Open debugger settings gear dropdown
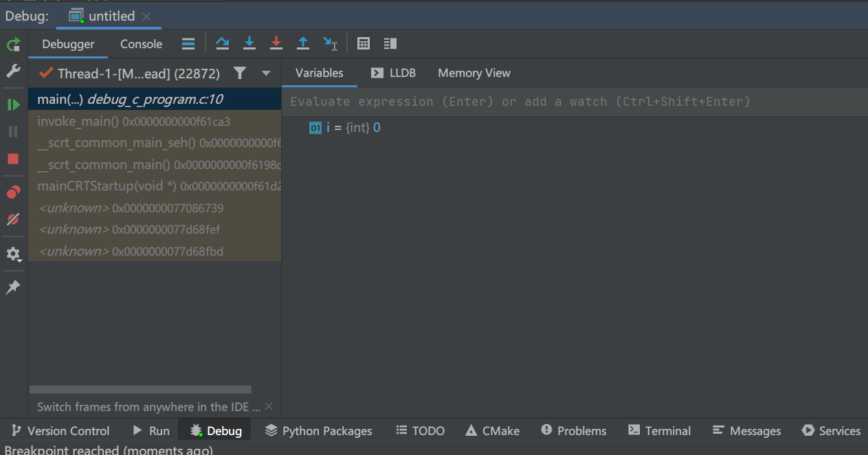Image resolution: width=868 pixels, height=455 pixels. 13,254
